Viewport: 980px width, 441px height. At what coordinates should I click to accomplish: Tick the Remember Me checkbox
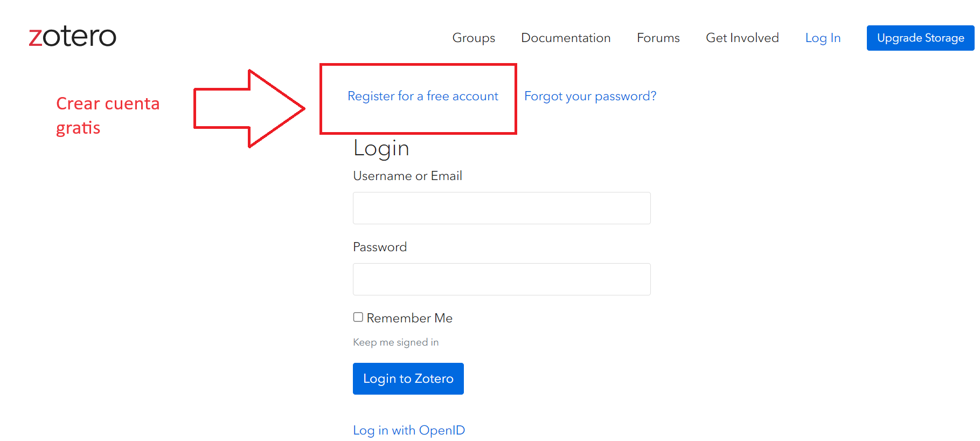pyautogui.click(x=358, y=317)
